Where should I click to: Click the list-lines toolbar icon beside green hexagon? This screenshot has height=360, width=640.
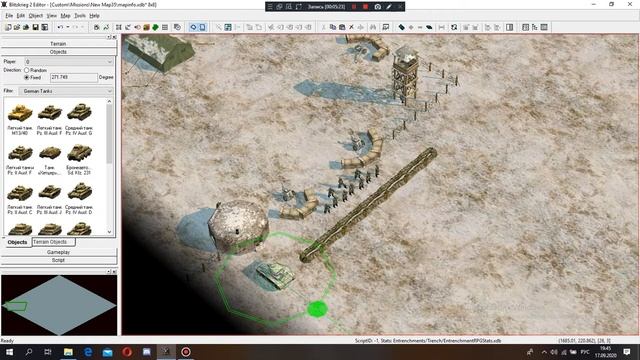tap(165, 27)
